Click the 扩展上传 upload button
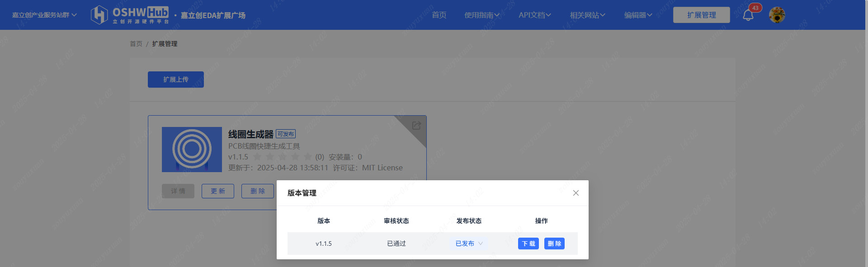The height and width of the screenshot is (267, 868). point(175,80)
